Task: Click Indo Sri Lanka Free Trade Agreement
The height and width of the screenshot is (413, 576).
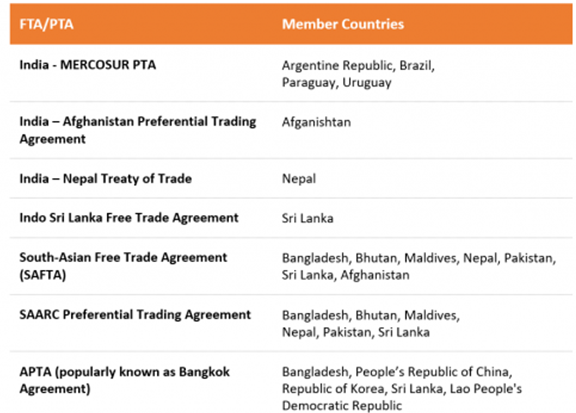Action: click(x=129, y=218)
